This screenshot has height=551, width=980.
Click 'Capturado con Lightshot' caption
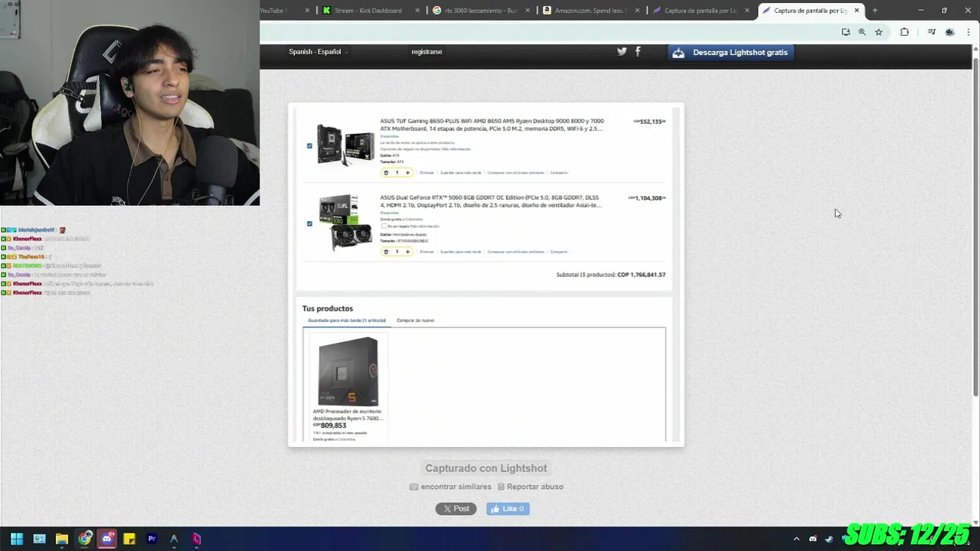coord(486,468)
